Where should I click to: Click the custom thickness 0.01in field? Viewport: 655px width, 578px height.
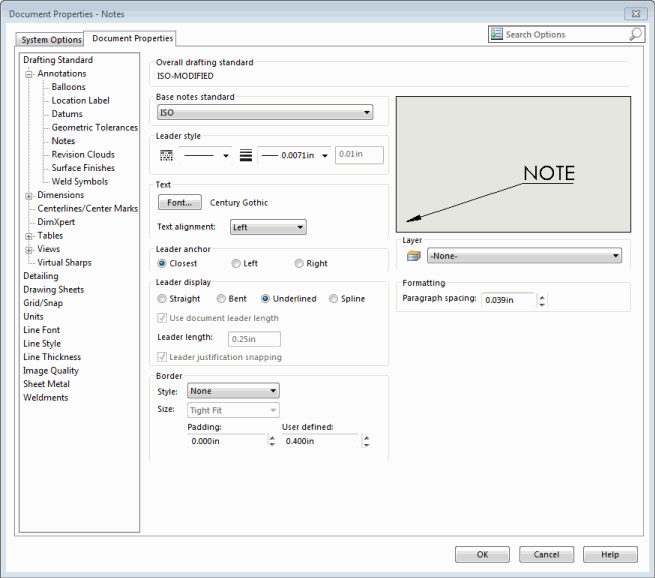(x=359, y=155)
